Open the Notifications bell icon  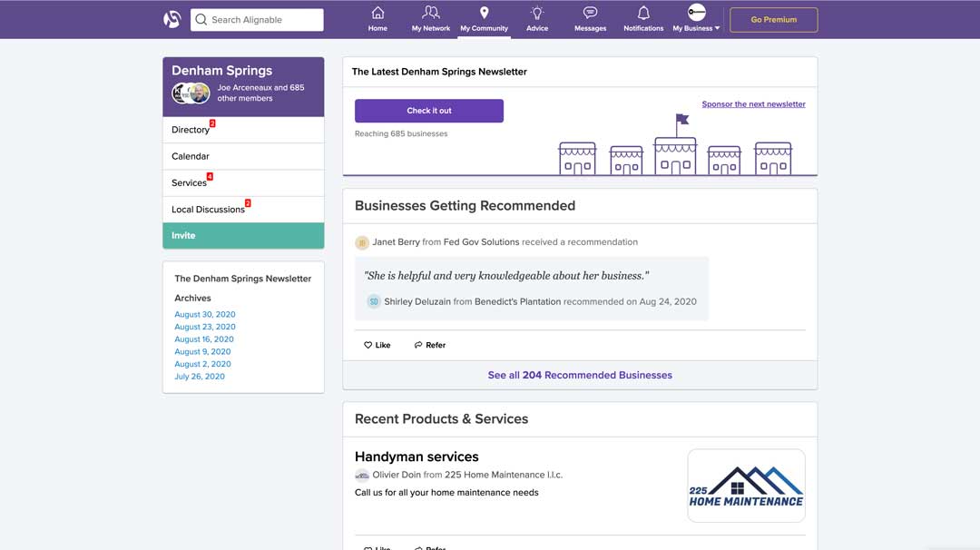(x=643, y=13)
